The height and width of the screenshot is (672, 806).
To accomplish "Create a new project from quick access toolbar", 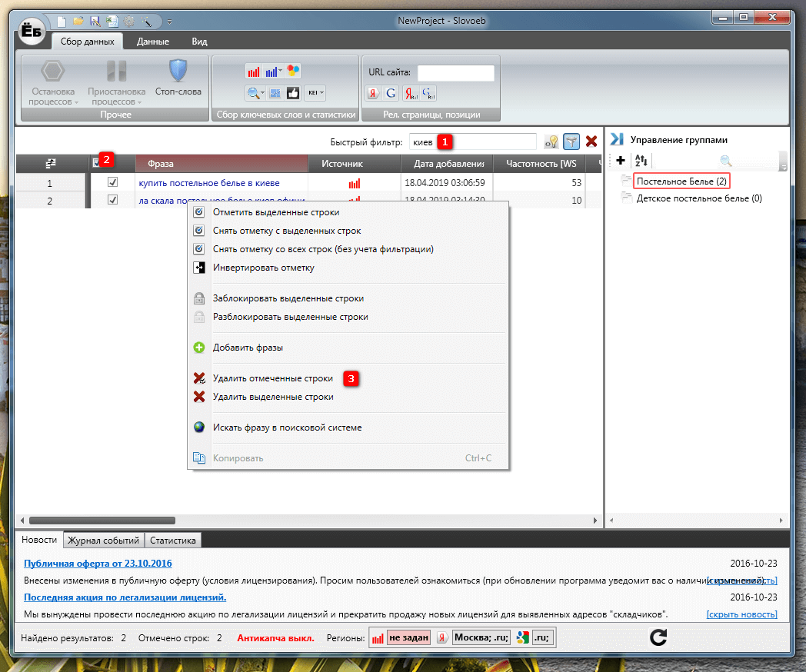I will pos(62,21).
